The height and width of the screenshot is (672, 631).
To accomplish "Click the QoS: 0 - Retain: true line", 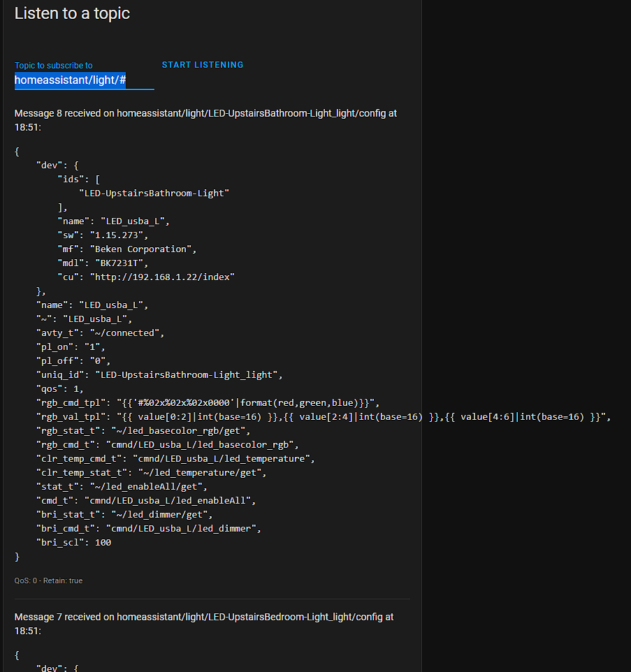I will pos(48,580).
